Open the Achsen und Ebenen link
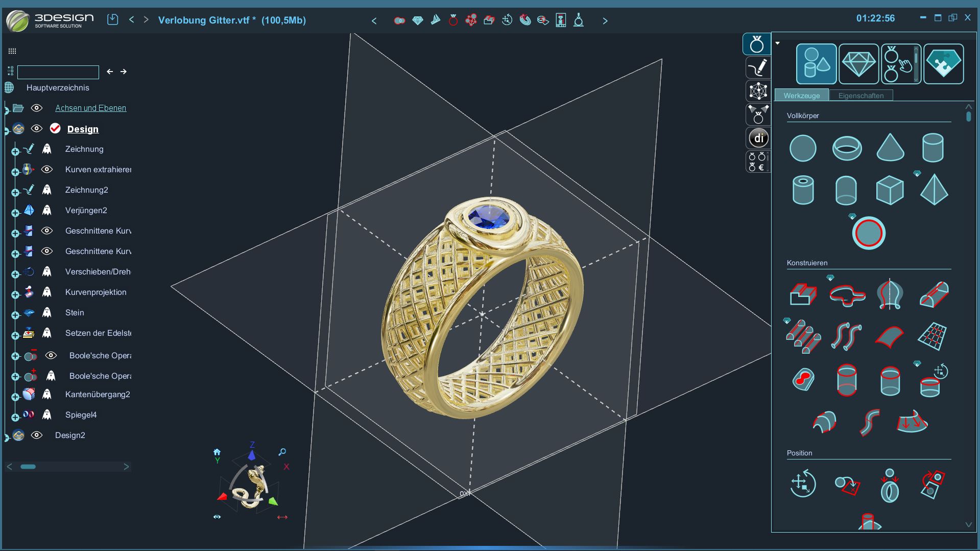The image size is (980, 551). [x=90, y=108]
